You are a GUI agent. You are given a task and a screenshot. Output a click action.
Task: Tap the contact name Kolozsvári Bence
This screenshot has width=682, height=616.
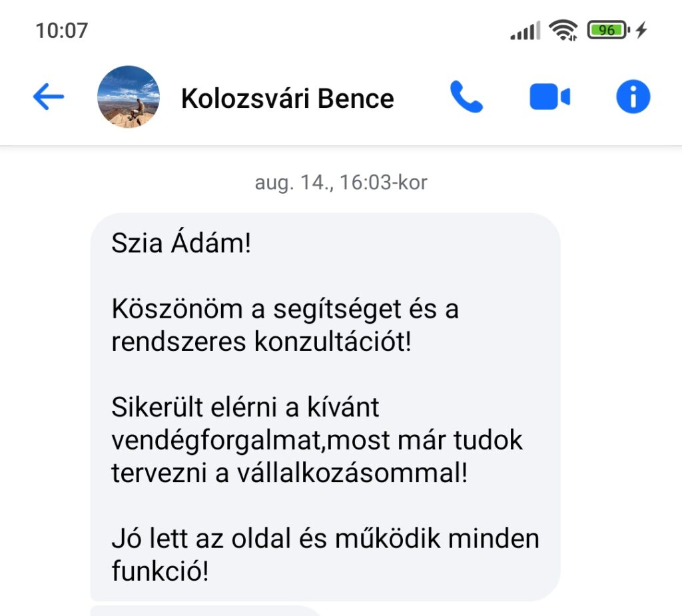point(287,99)
